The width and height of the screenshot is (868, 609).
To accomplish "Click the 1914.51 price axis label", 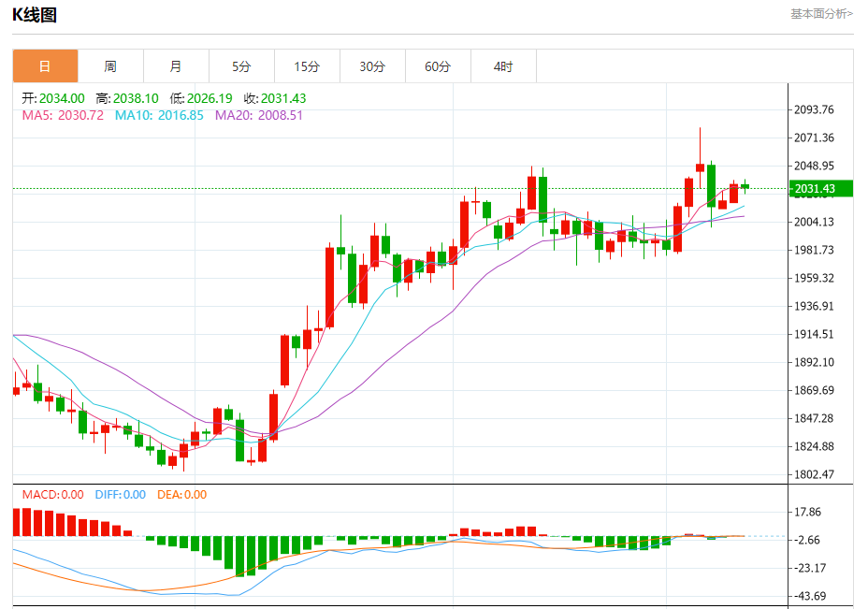I will (x=814, y=334).
